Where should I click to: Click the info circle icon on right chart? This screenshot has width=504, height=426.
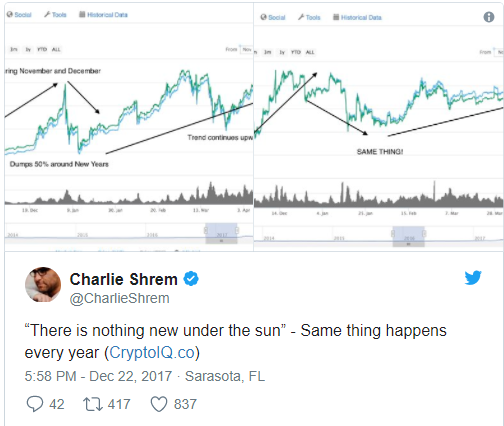click(x=489, y=17)
